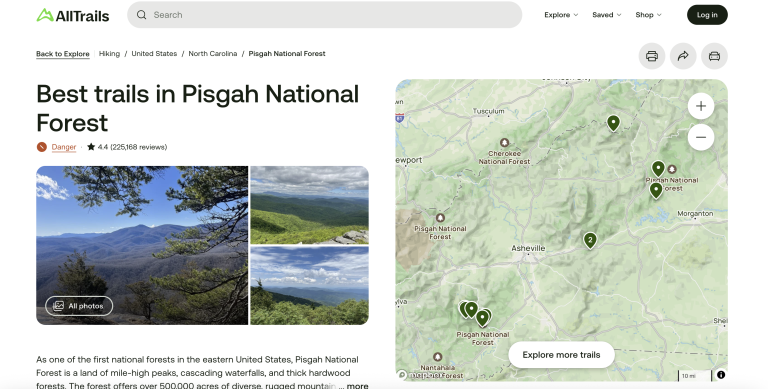Viewport: 768px width, 389px height.
Task: Click the car directions icon
Action: pyautogui.click(x=714, y=56)
